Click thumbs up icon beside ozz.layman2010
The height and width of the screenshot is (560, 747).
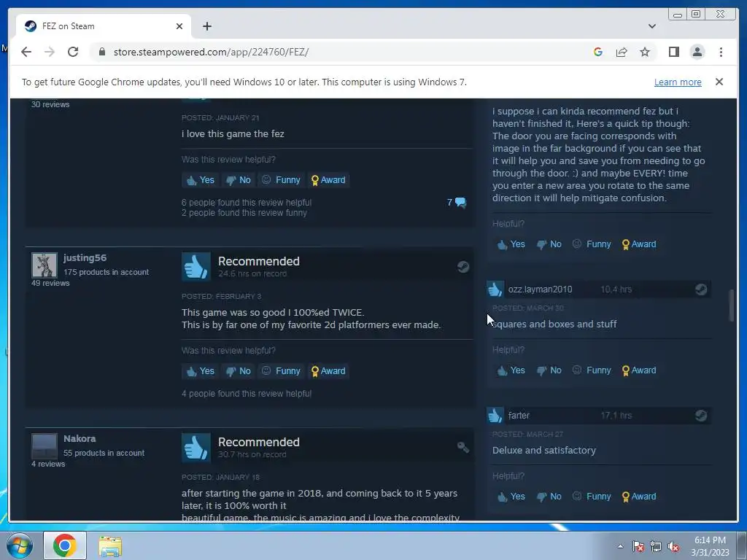(x=495, y=289)
